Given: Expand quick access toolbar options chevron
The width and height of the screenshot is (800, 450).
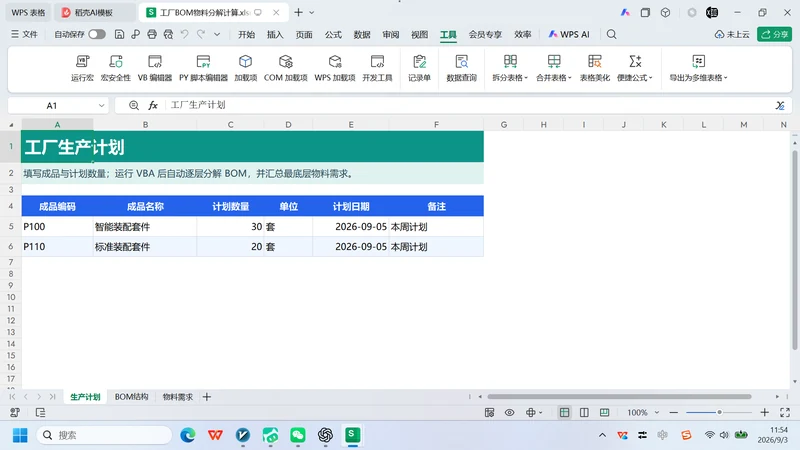Looking at the screenshot, I should coord(217,34).
